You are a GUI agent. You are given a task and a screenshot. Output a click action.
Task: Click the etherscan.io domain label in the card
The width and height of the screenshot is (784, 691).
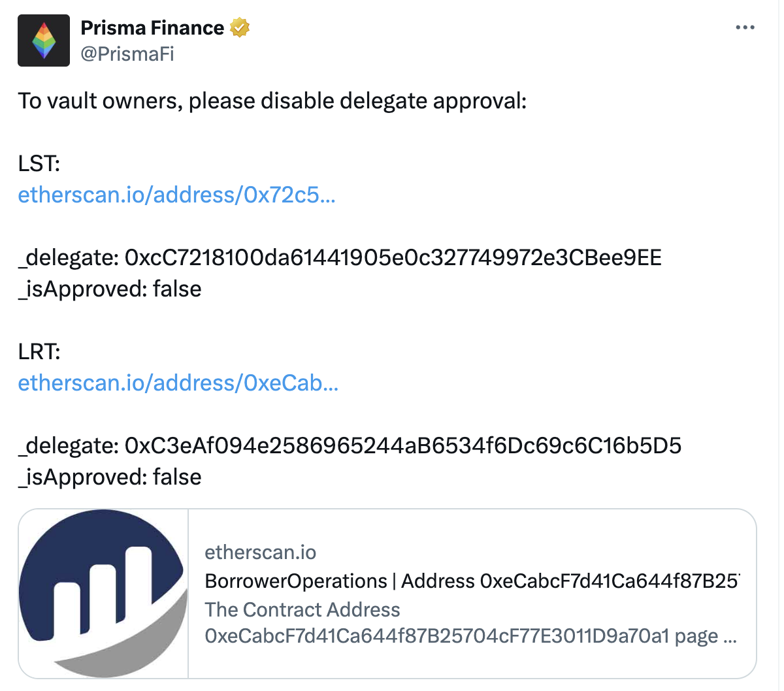261,552
